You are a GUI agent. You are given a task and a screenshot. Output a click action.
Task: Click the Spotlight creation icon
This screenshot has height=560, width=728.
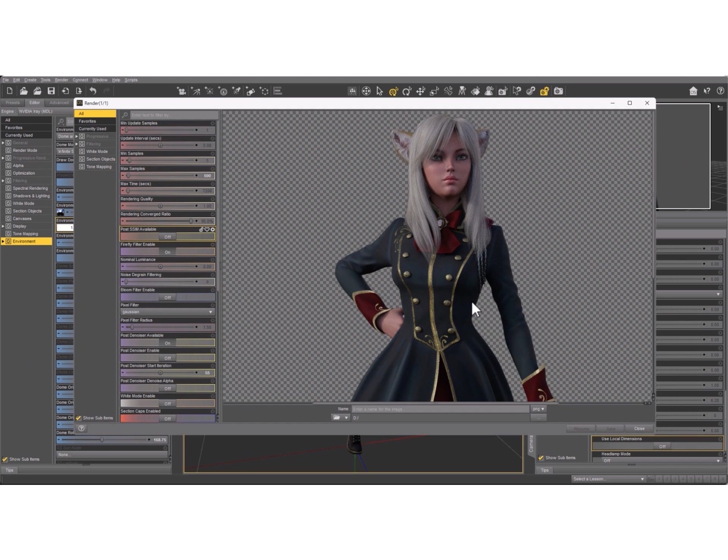(236, 91)
